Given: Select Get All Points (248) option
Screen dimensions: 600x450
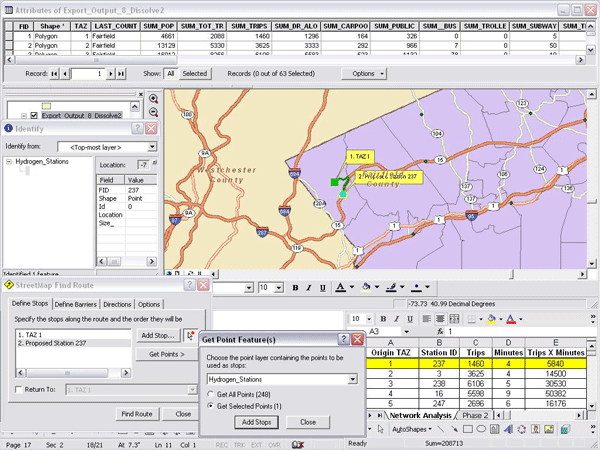Looking at the screenshot, I should [210, 394].
